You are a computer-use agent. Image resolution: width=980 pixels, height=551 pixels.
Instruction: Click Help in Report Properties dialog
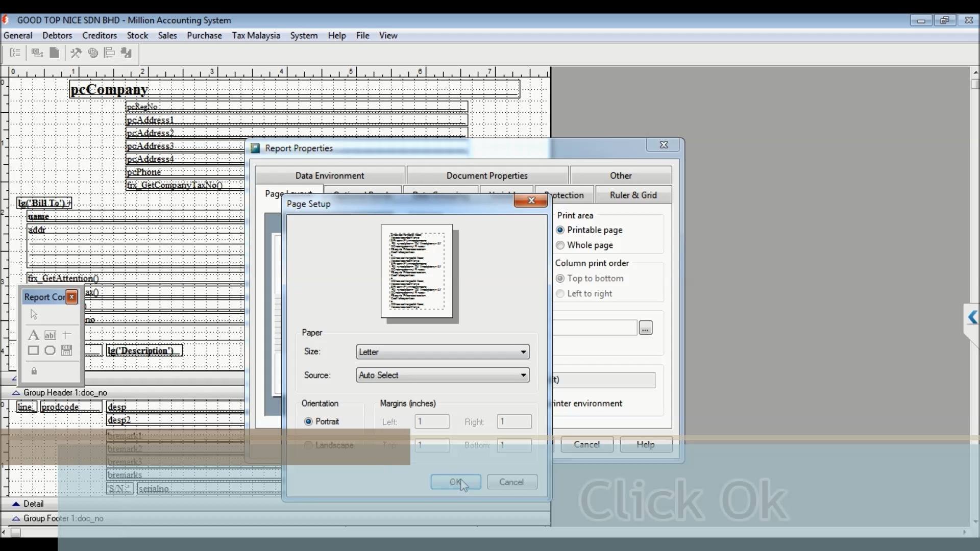click(646, 444)
